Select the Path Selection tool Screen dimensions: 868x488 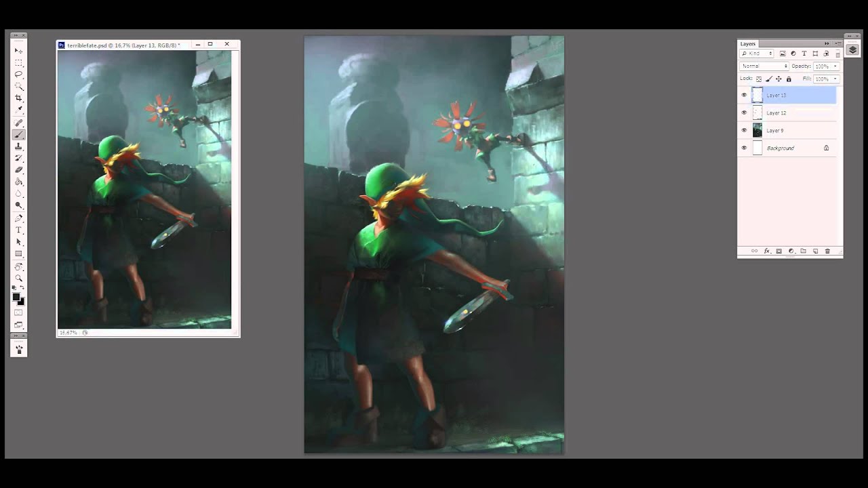click(19, 242)
